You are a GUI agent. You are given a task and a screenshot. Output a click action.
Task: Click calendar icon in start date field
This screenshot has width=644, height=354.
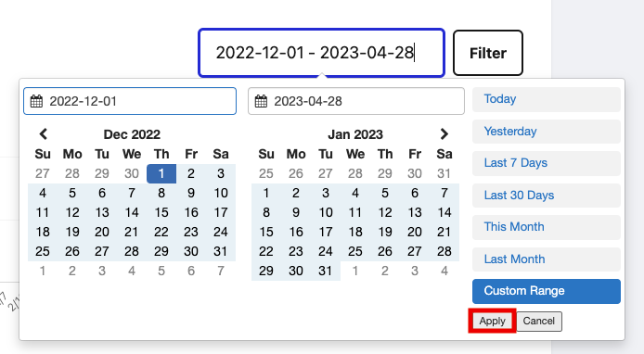tap(36, 101)
